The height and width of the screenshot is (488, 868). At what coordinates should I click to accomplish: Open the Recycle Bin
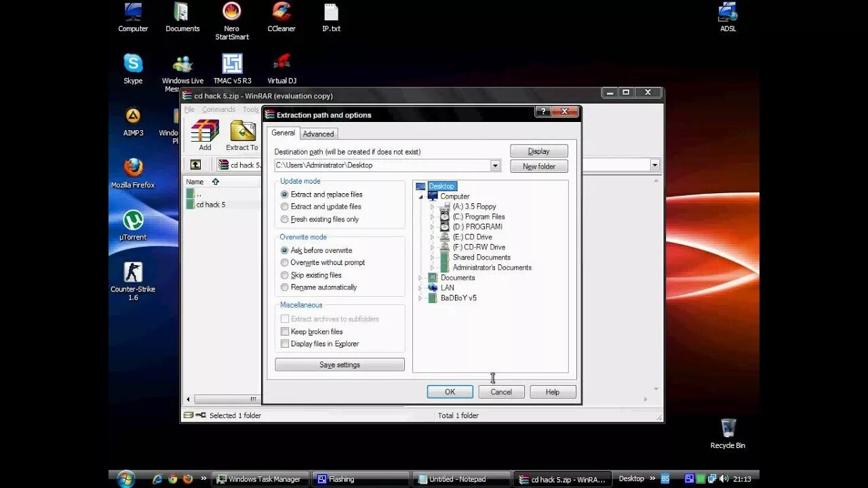(728, 433)
